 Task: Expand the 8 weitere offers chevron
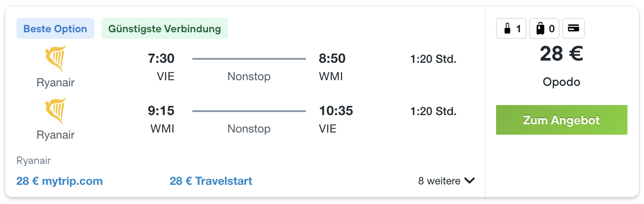pyautogui.click(x=469, y=180)
